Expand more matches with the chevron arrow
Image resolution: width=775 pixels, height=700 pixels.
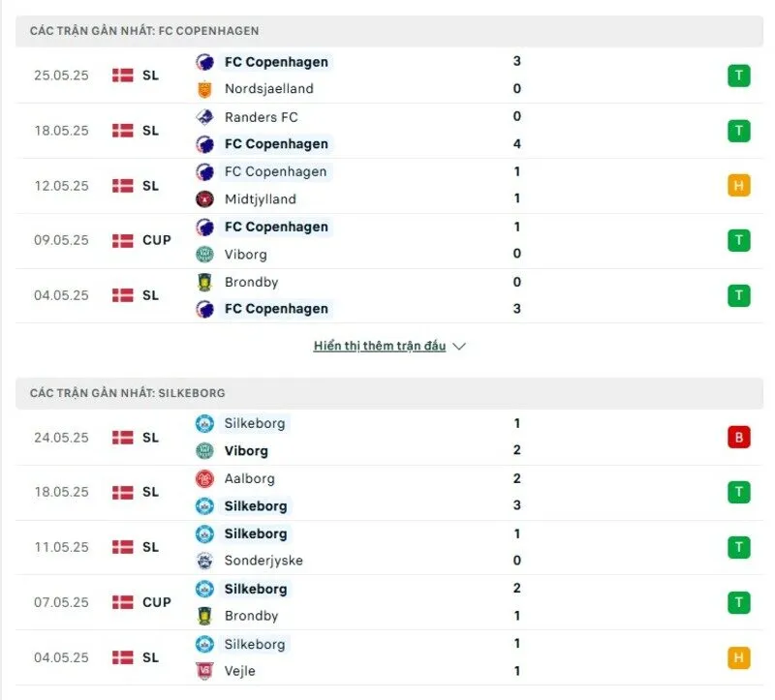[x=458, y=345]
